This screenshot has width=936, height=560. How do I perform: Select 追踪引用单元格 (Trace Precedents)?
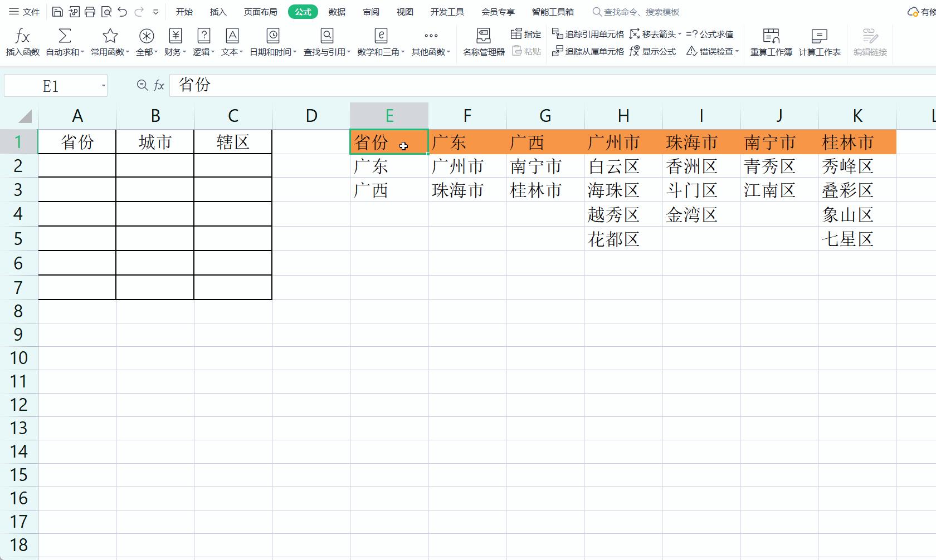[588, 34]
